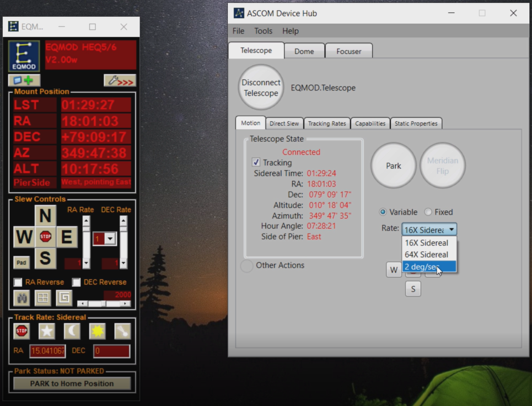Click the EQMOD window title icon

(x=13, y=26)
